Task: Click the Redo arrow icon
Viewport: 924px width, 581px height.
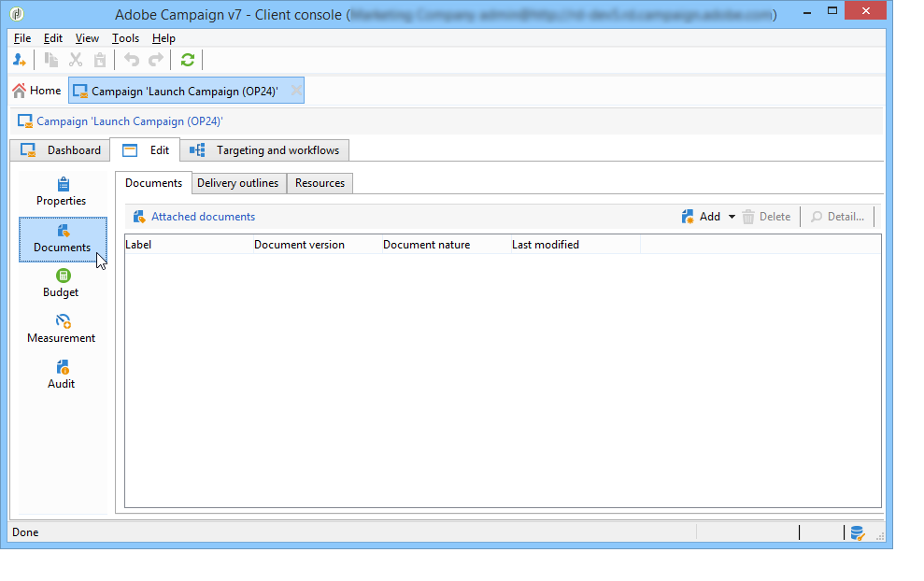Action: pos(156,60)
